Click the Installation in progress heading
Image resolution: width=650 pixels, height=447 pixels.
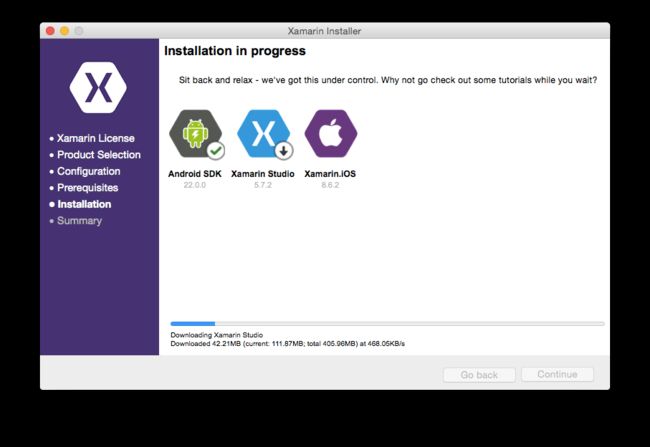point(235,51)
